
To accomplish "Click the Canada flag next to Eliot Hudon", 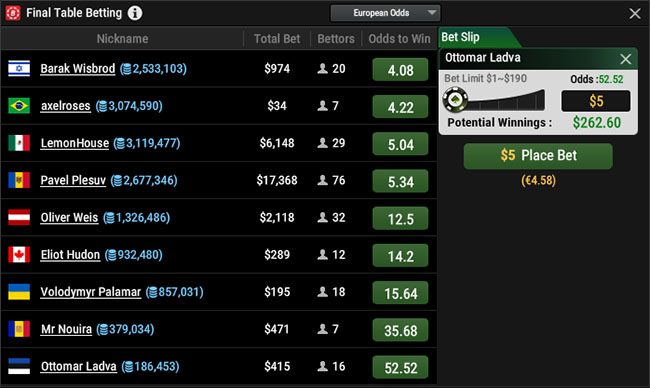I will pyautogui.click(x=19, y=255).
